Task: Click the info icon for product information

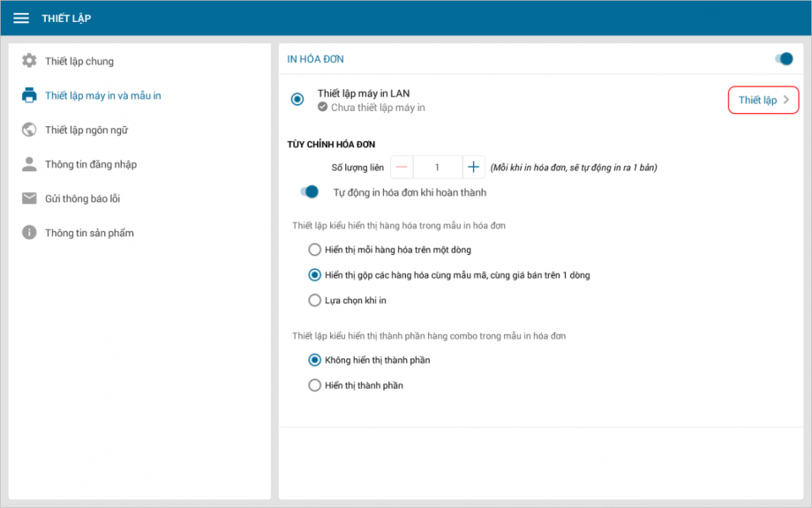Action: tap(29, 232)
